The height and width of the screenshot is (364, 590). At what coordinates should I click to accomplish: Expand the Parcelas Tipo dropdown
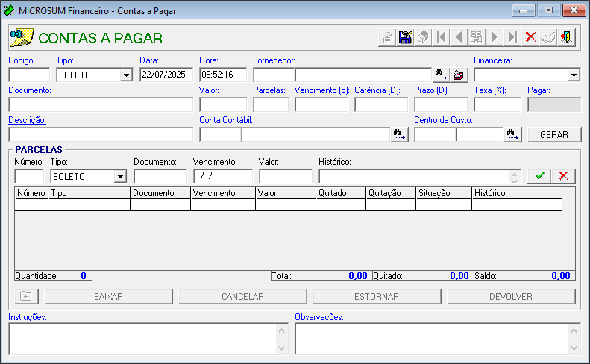coord(119,176)
